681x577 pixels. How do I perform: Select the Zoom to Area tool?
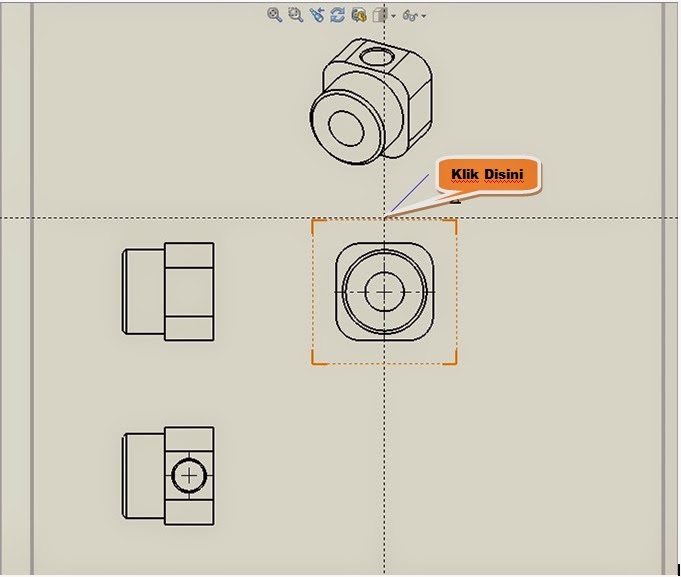point(295,15)
